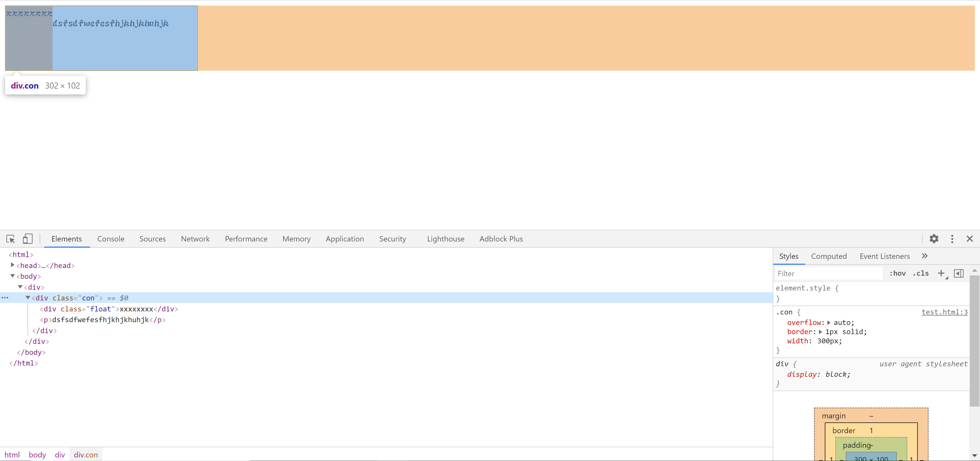This screenshot has width=980, height=461.
Task: Select div.con in the breadcrumb bar
Action: click(x=85, y=455)
